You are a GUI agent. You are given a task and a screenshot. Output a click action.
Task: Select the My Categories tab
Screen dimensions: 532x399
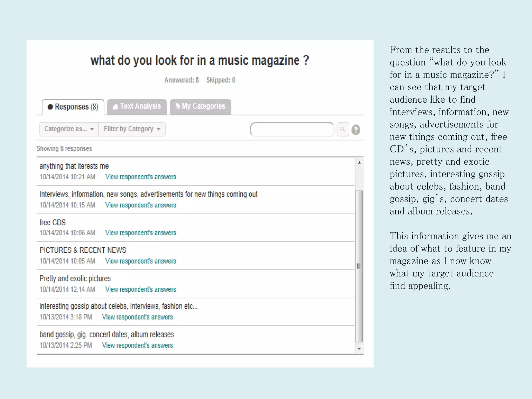point(201,107)
